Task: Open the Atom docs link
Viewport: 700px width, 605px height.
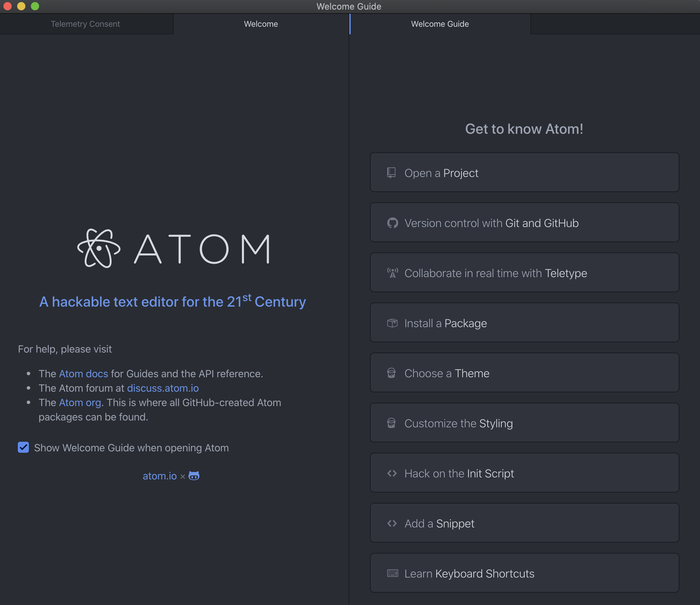Action: tap(83, 373)
